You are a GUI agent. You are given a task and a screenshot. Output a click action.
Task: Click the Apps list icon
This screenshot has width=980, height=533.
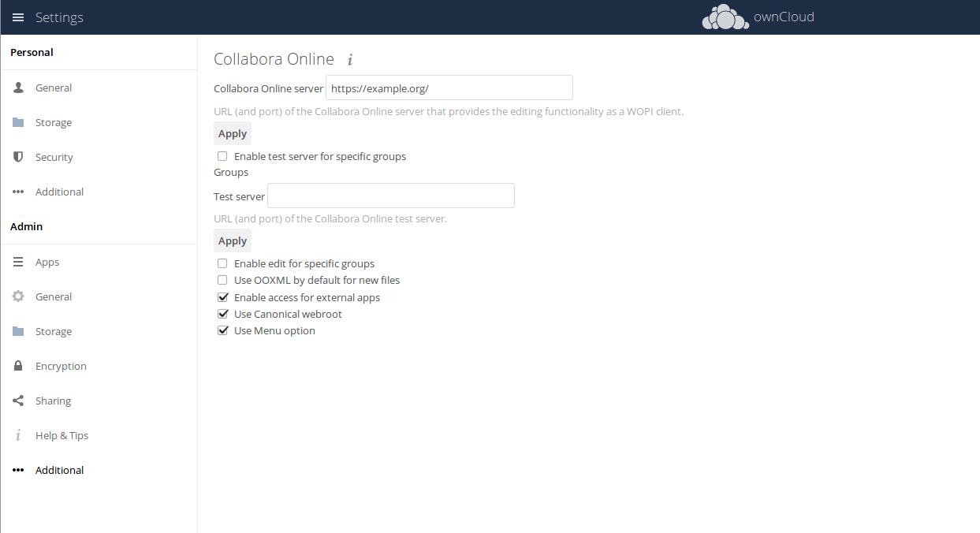click(18, 262)
